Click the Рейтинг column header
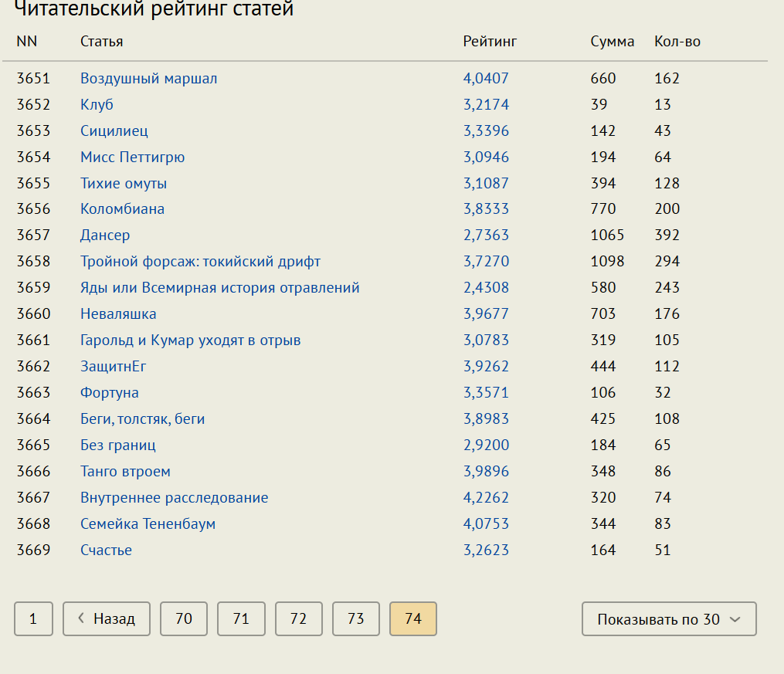 coord(490,42)
